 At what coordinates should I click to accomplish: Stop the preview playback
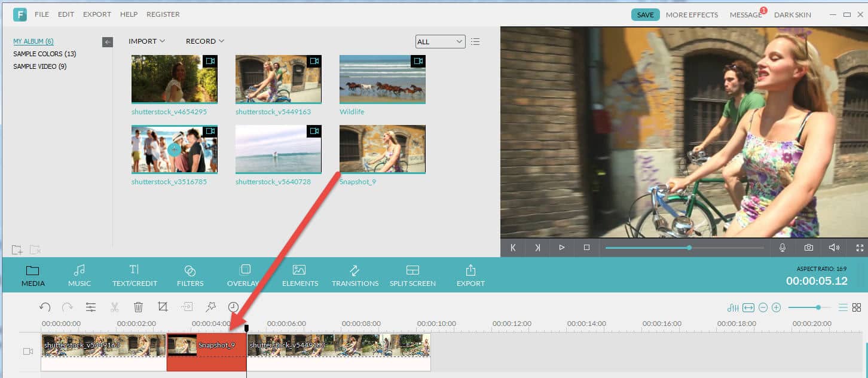click(x=586, y=248)
